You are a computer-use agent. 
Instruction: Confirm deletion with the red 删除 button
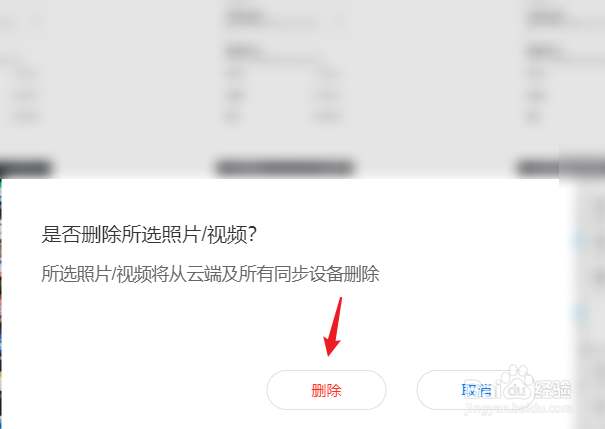(326, 390)
